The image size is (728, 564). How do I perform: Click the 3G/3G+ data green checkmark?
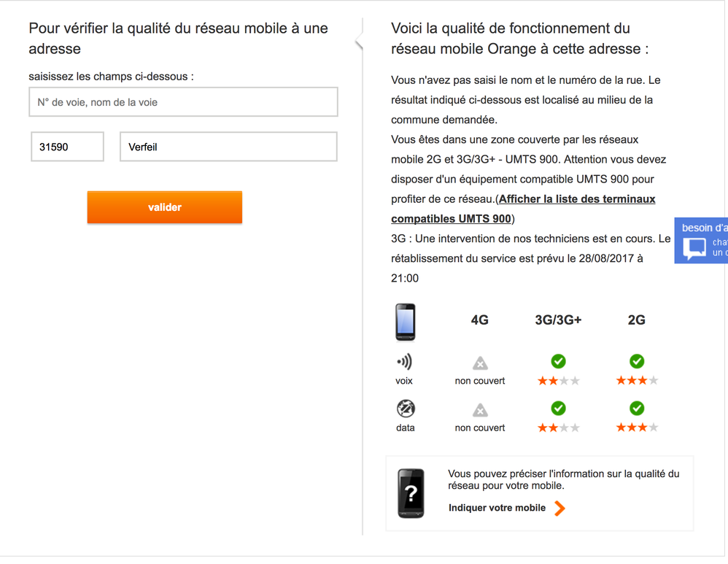pos(558,408)
